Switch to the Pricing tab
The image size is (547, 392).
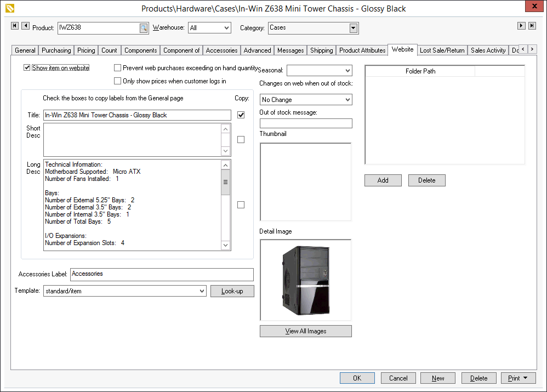tap(86, 50)
